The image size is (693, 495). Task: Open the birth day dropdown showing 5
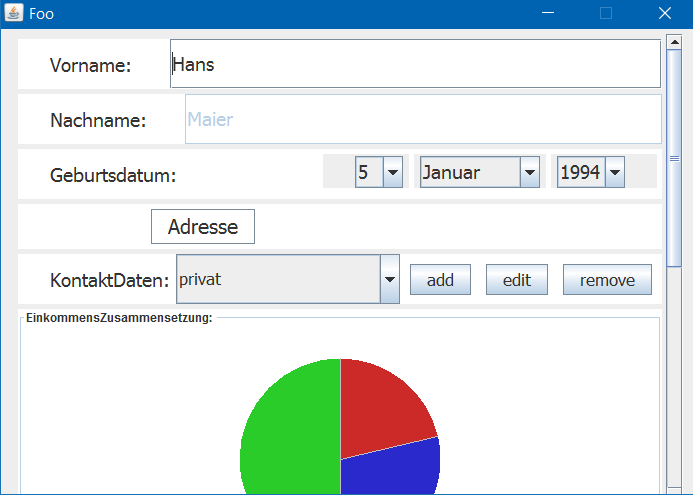pos(379,172)
